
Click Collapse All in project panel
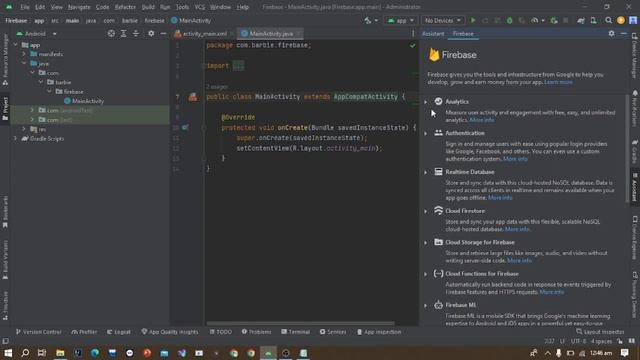[136, 33]
